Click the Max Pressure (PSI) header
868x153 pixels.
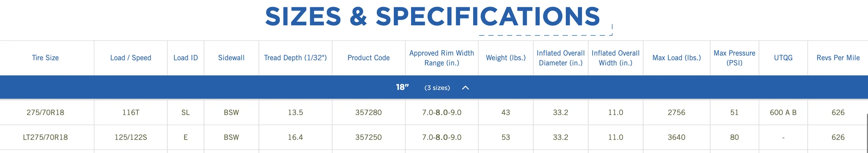click(734, 58)
